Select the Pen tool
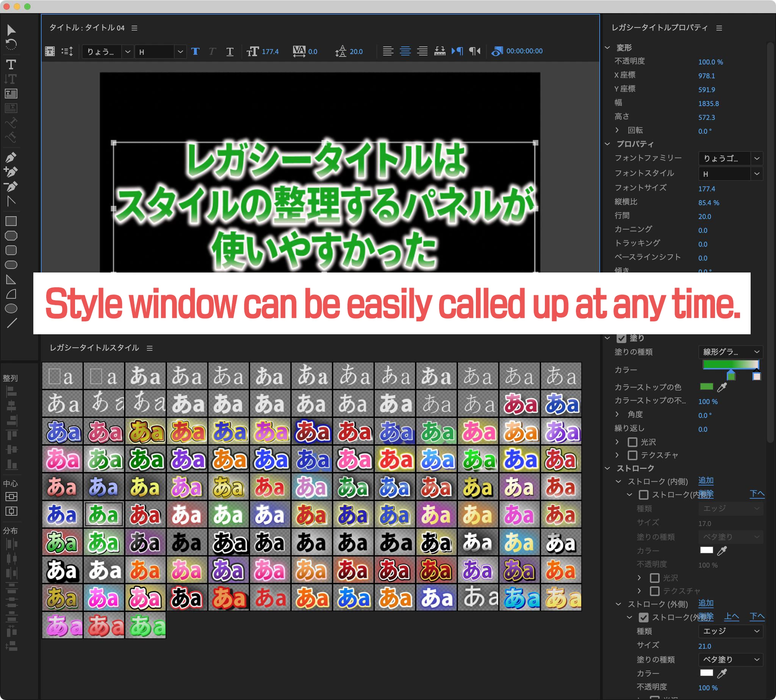The width and height of the screenshot is (776, 700). click(x=11, y=157)
